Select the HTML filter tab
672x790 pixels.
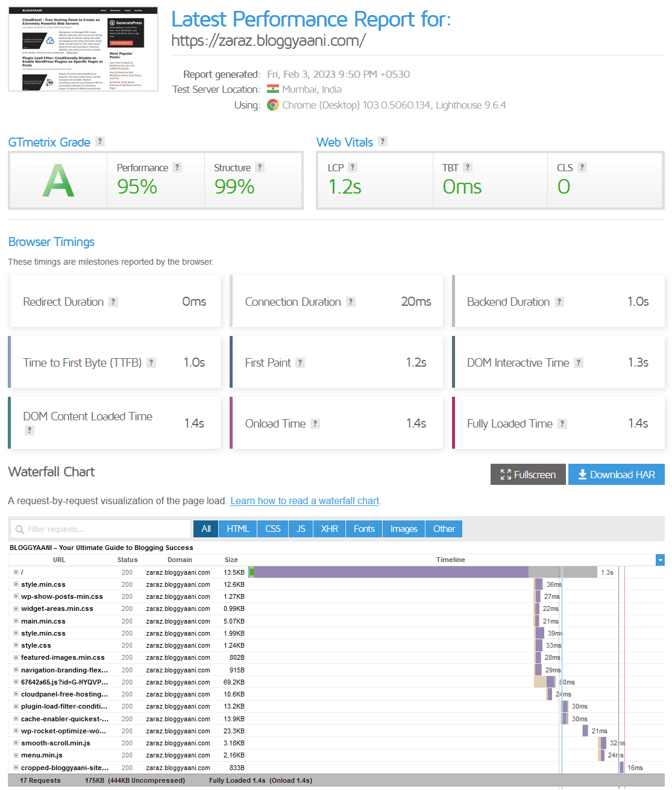238,529
